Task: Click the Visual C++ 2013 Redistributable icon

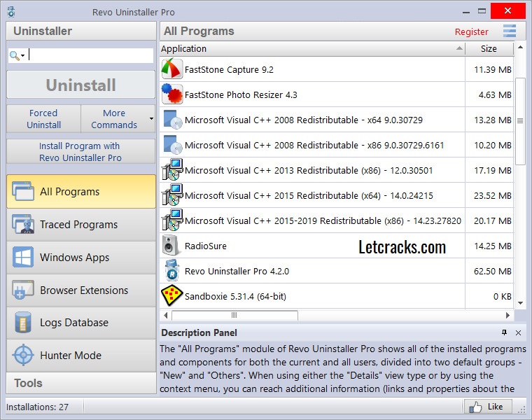Action: 172,169
